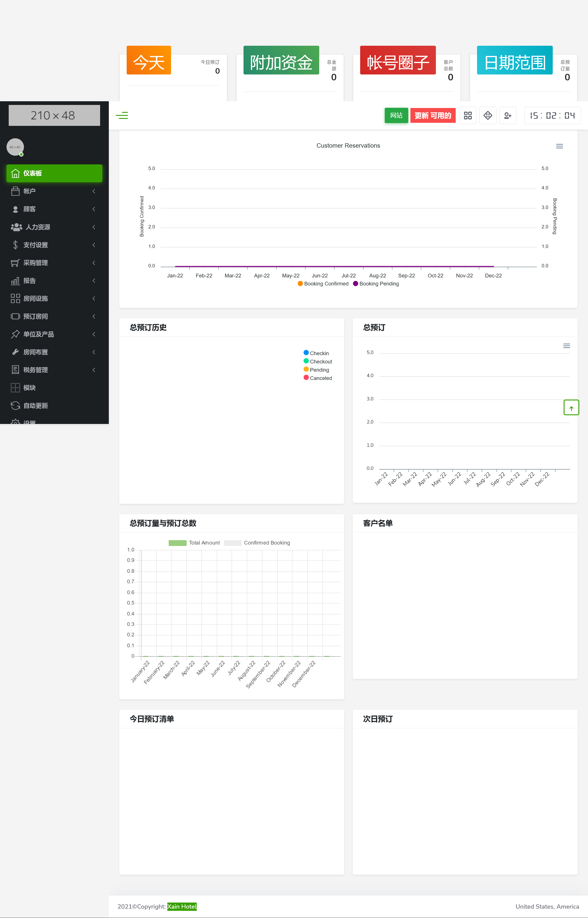The image size is (588, 918).
Task: Click the 采购管理 cart icon
Action: (15, 263)
